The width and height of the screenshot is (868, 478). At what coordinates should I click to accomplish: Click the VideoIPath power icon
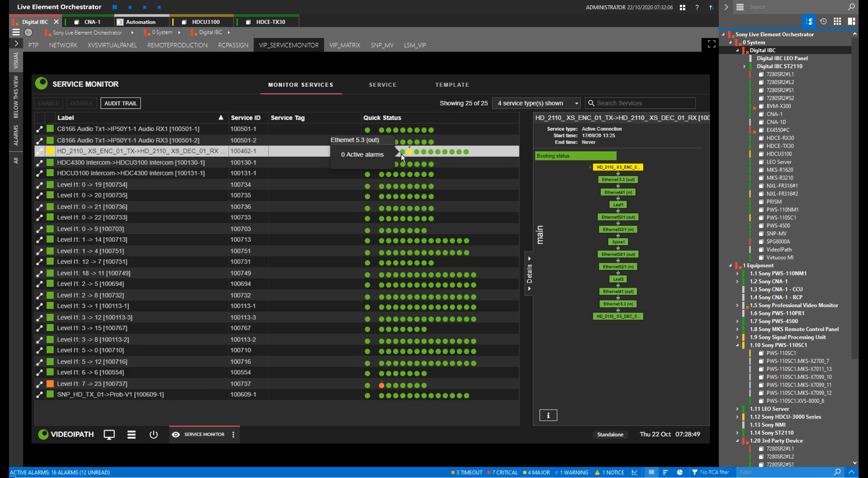153,435
